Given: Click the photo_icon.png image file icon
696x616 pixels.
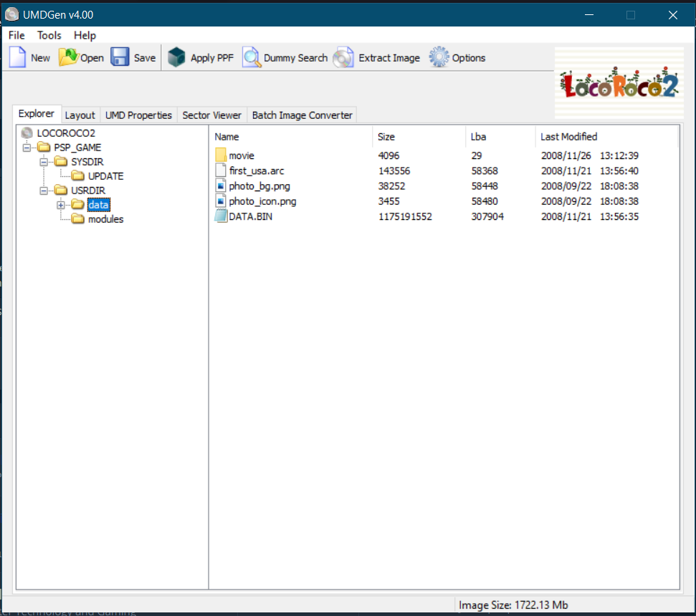Looking at the screenshot, I should pyautogui.click(x=221, y=201).
